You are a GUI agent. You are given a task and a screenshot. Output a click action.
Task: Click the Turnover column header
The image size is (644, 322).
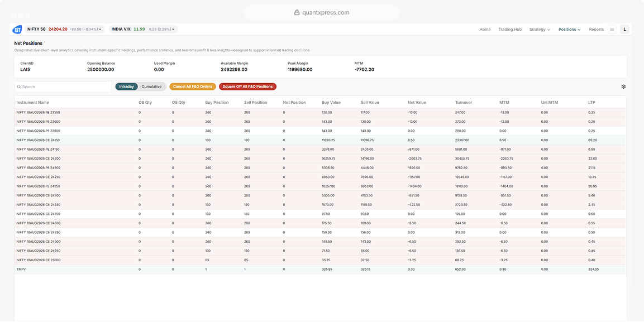[x=463, y=103]
